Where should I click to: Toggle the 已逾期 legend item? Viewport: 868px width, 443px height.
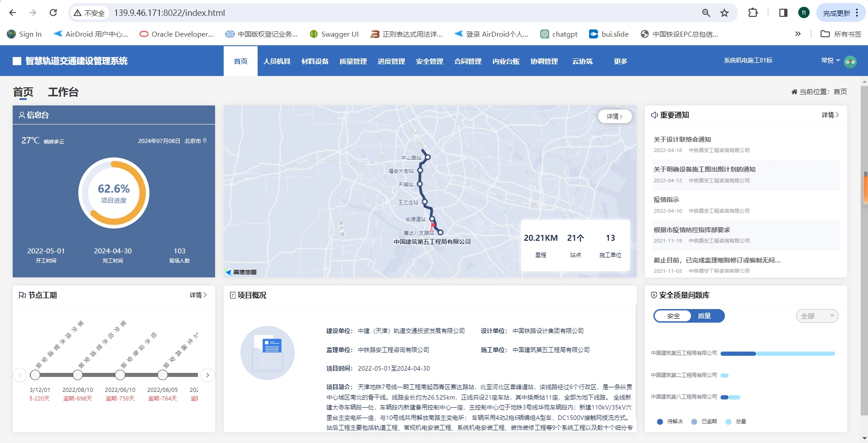(704, 421)
